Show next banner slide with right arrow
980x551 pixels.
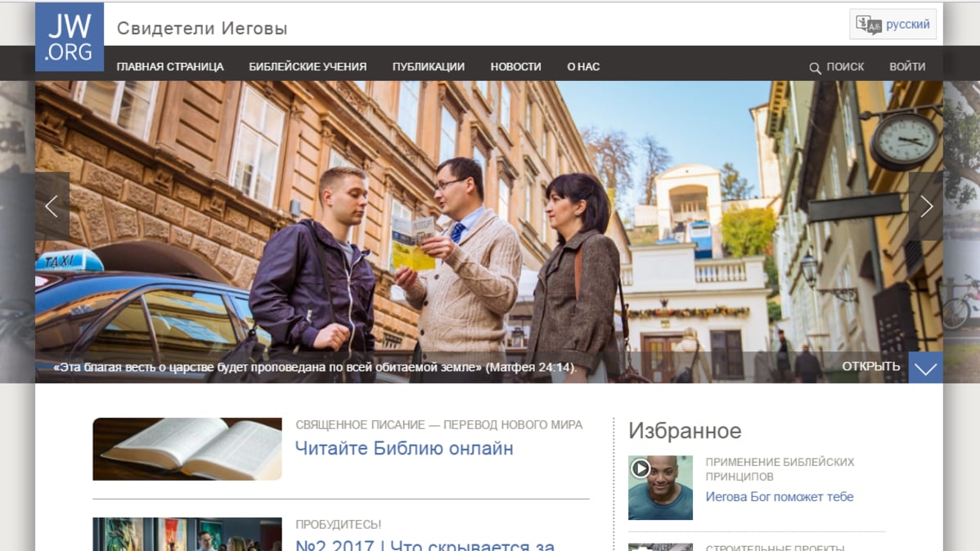point(926,206)
